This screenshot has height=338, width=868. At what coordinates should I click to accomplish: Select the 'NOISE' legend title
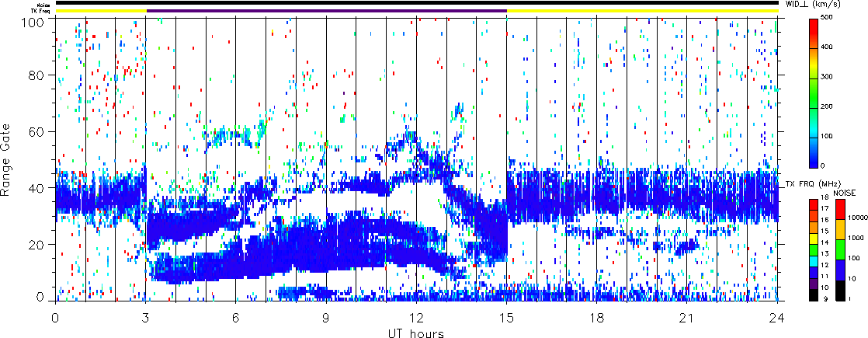click(845, 191)
